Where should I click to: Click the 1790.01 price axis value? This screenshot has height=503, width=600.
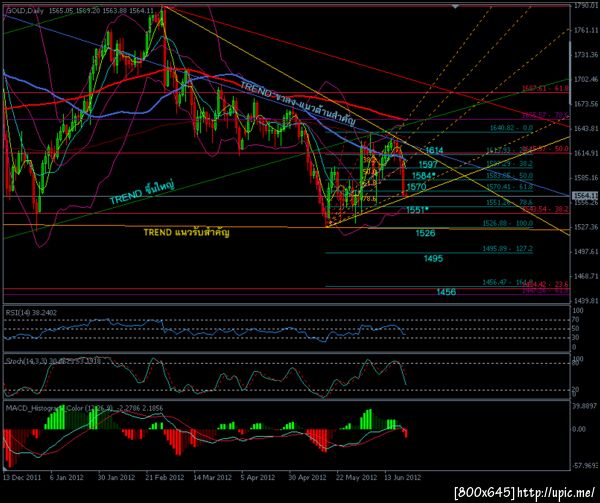[x=585, y=5]
